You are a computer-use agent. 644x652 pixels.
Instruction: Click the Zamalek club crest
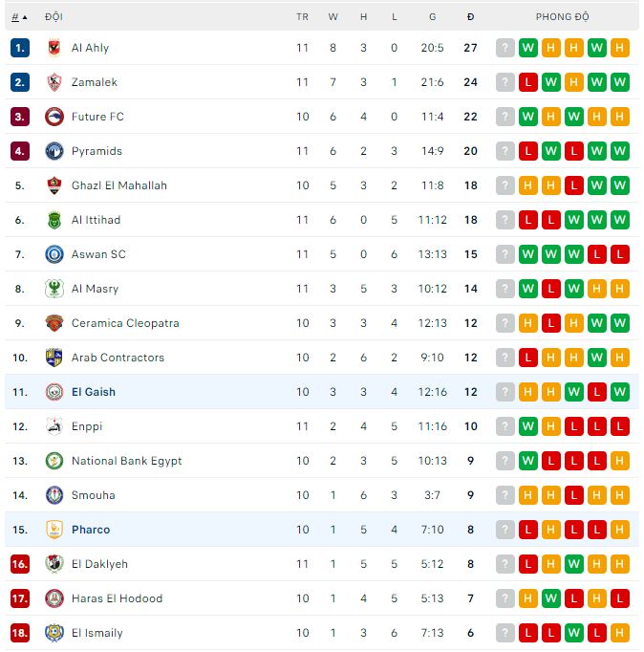(54, 82)
